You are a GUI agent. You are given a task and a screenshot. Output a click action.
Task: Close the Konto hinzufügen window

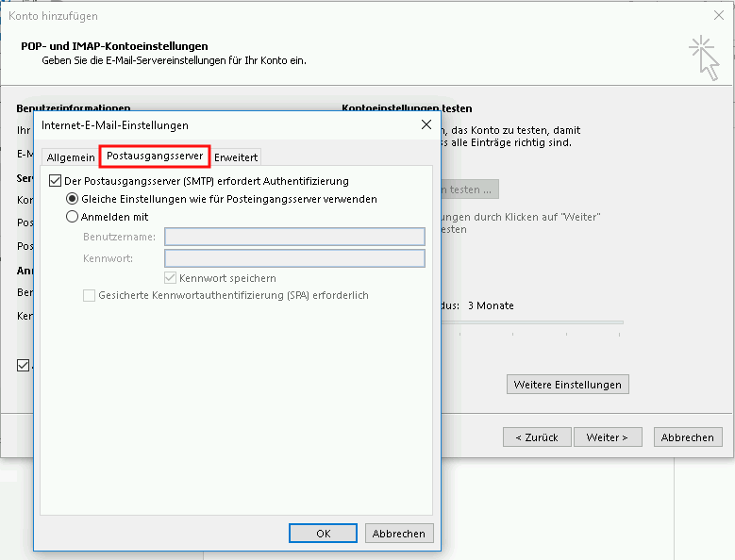[x=719, y=15]
